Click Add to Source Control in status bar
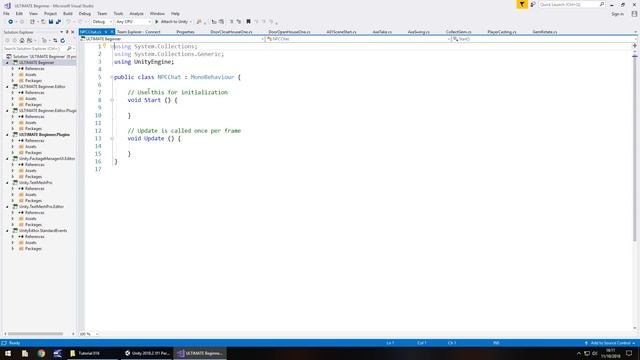This screenshot has height=360, width=640. click(610, 343)
